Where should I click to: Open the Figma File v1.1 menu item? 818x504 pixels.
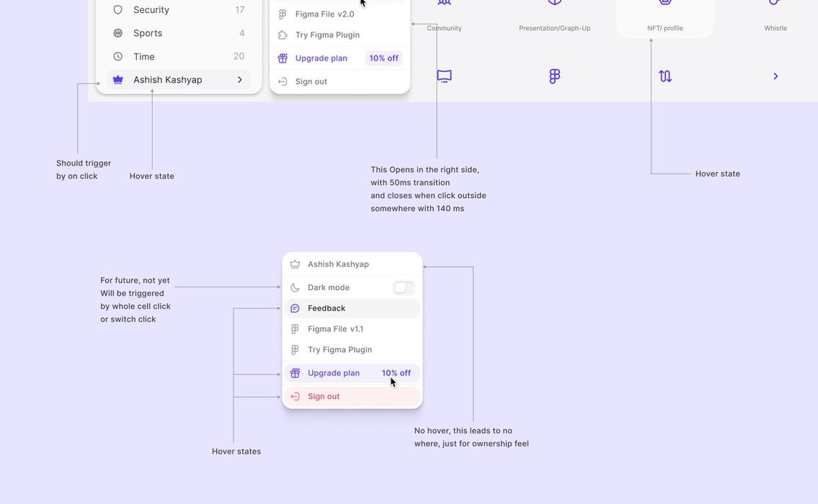[335, 329]
